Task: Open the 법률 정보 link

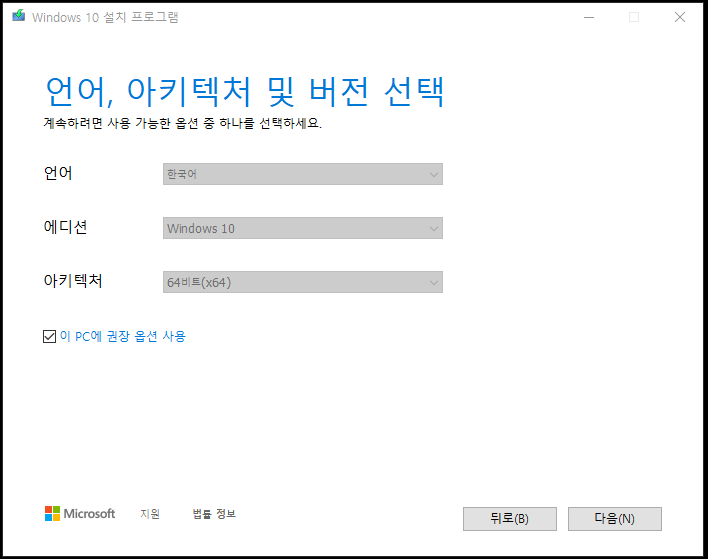Action: click(214, 514)
